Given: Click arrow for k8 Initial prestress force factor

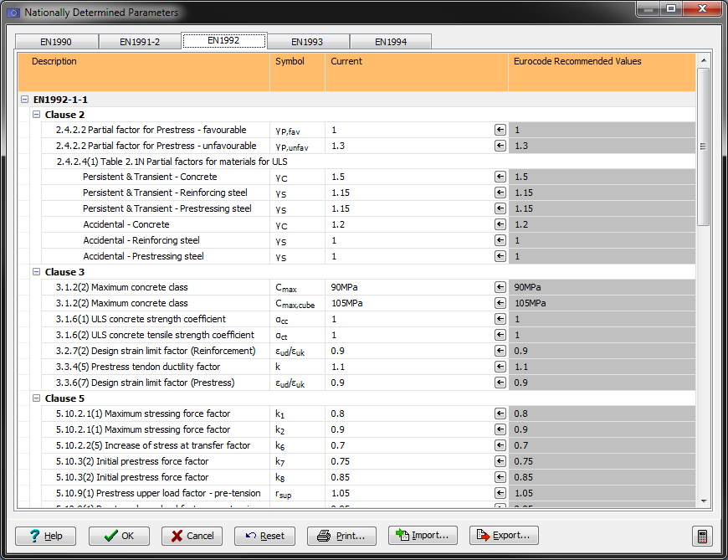Looking at the screenshot, I should coord(500,477).
